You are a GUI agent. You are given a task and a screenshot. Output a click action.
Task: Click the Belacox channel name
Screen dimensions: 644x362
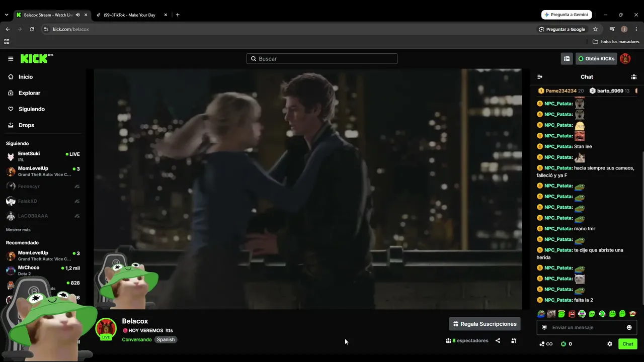click(x=135, y=321)
